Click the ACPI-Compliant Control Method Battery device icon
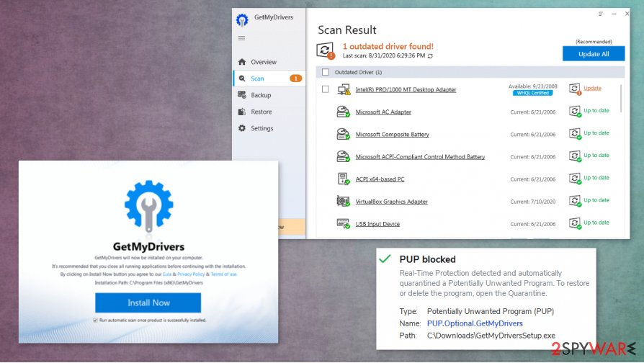Viewport: 644px width, 363px height. [343, 156]
